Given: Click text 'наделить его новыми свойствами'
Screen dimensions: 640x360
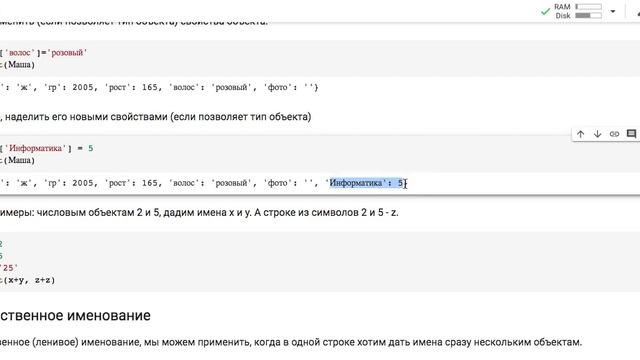Looking at the screenshot, I should [87, 117].
